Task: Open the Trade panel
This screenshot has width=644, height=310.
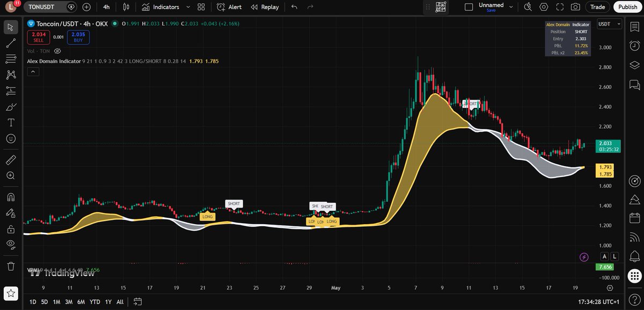Action: (597, 7)
